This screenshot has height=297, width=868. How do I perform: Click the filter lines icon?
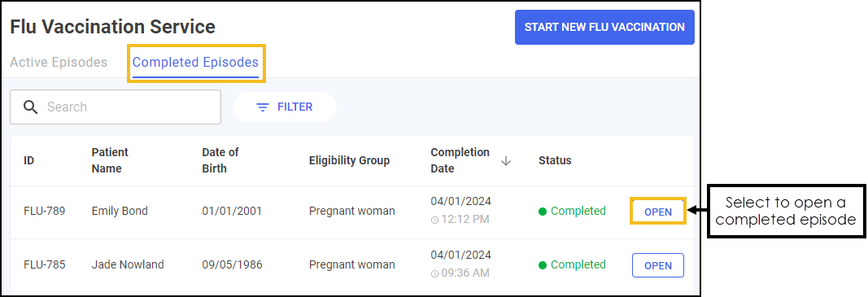click(263, 107)
